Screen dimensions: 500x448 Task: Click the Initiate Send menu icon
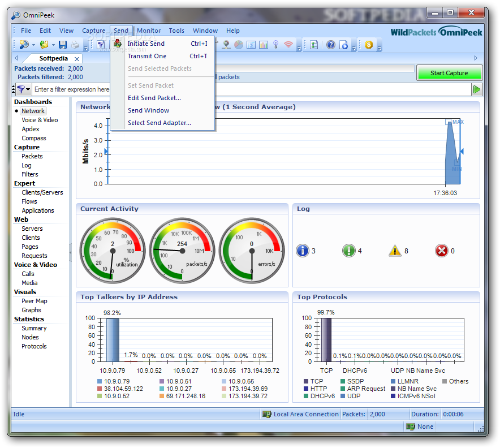118,43
